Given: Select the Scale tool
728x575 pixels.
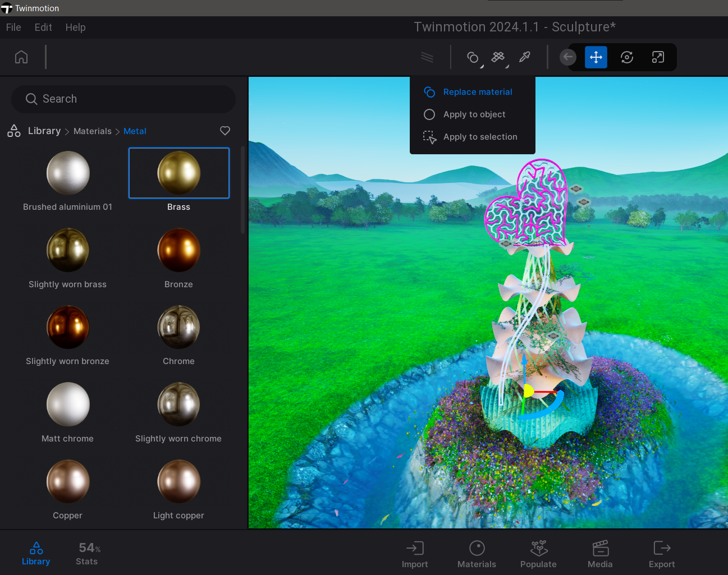Looking at the screenshot, I should click(x=658, y=57).
